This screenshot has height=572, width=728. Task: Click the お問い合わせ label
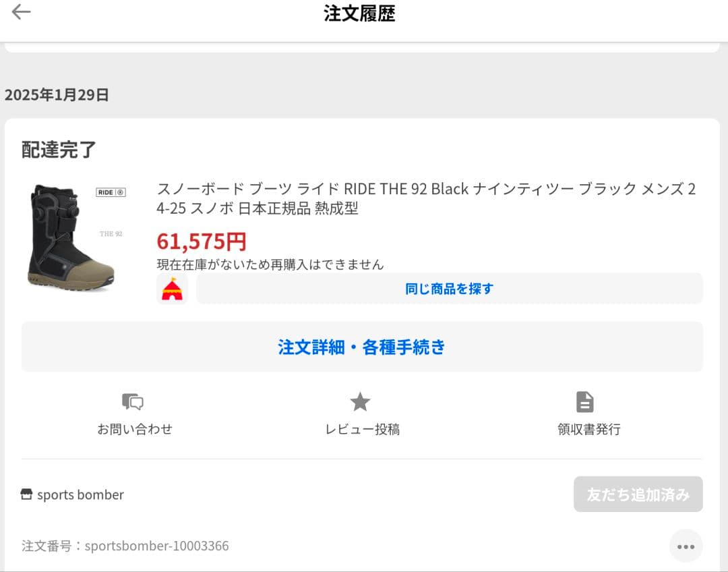135,428
